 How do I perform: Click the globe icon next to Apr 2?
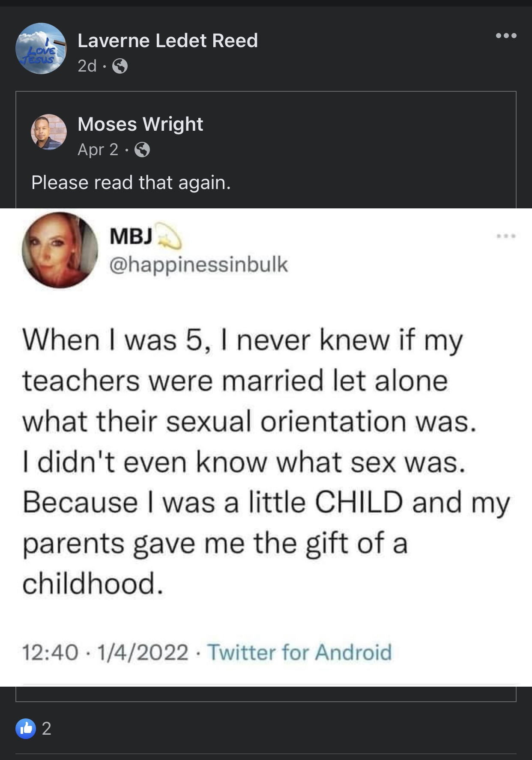[142, 150]
